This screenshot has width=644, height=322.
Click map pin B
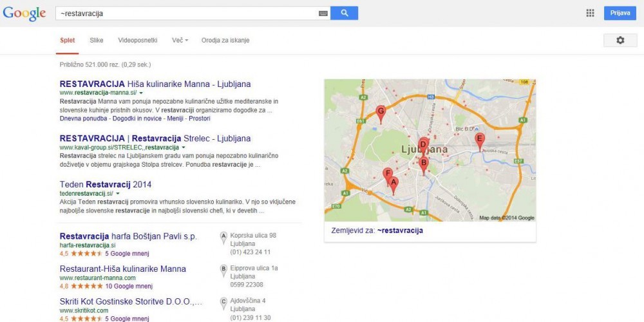pos(424,166)
